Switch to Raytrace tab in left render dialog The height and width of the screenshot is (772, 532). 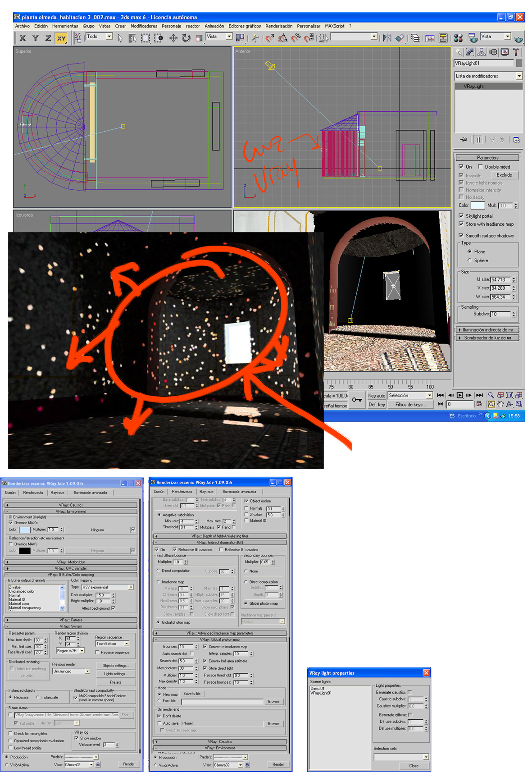coord(57,493)
